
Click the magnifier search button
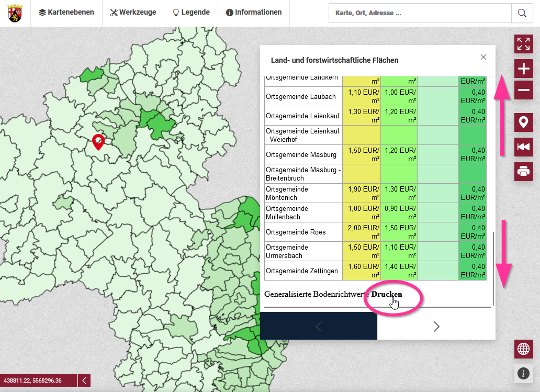(x=522, y=13)
